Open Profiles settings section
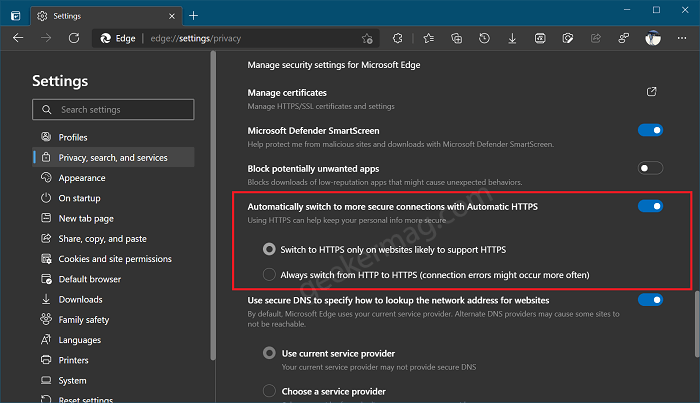Viewport: 700px width, 403px height. pos(113,137)
